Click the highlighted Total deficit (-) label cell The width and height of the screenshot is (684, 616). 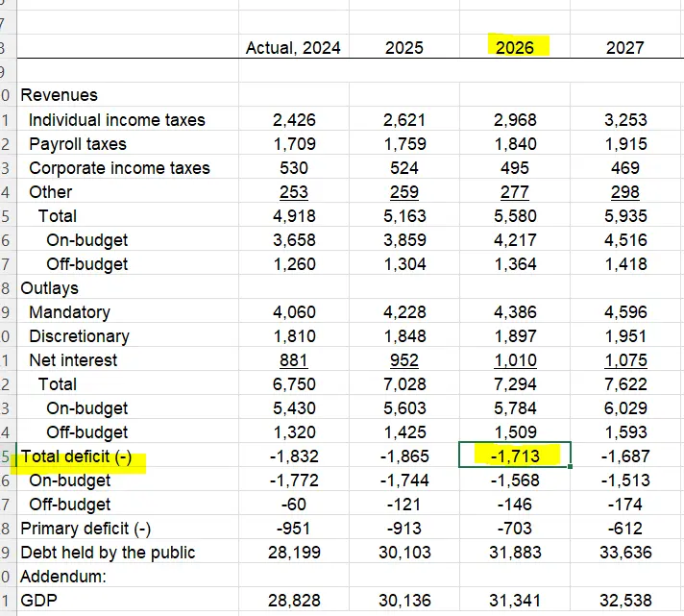point(76,456)
